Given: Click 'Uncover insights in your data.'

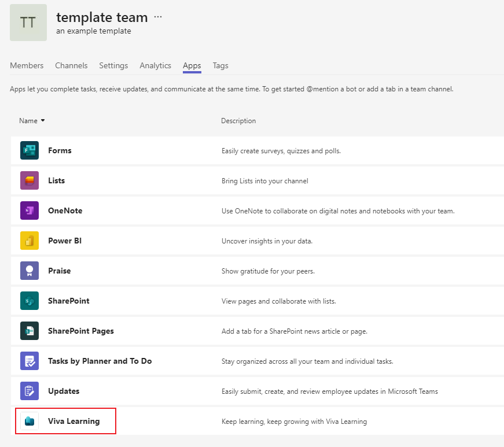Looking at the screenshot, I should (267, 241).
